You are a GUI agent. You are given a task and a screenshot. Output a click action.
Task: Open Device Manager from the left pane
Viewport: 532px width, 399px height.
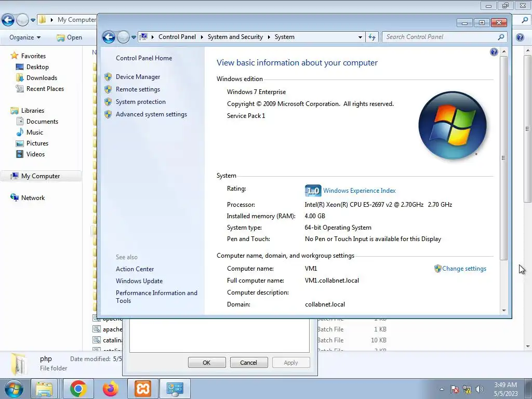(x=138, y=77)
